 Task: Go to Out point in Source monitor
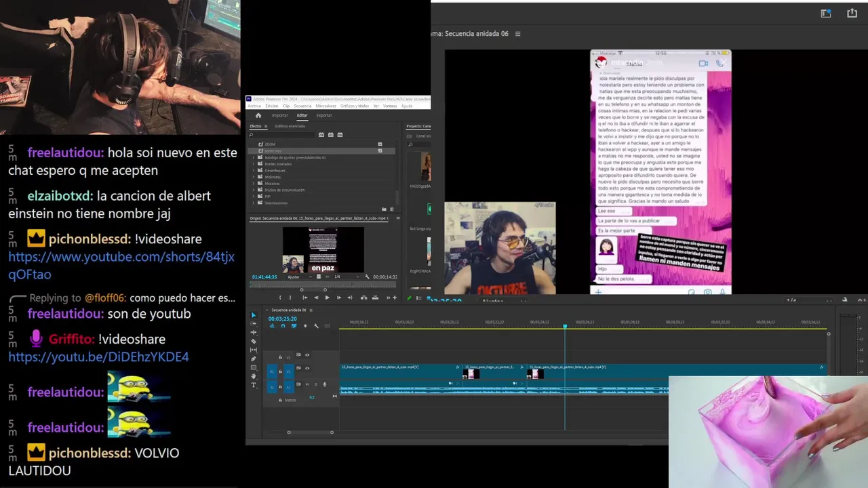pyautogui.click(x=350, y=298)
